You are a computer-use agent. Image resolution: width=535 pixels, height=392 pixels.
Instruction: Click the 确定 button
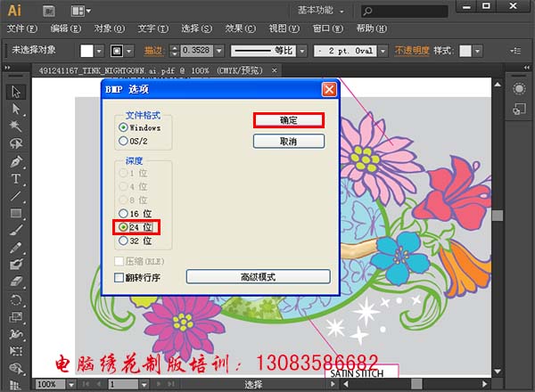tap(288, 120)
